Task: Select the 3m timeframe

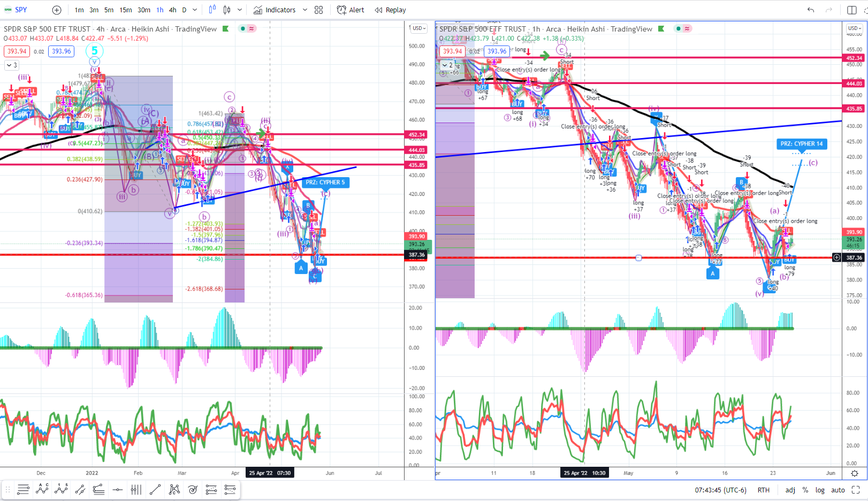Action: [94, 10]
